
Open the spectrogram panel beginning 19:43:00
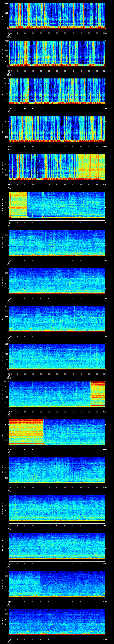coord(57,546)
